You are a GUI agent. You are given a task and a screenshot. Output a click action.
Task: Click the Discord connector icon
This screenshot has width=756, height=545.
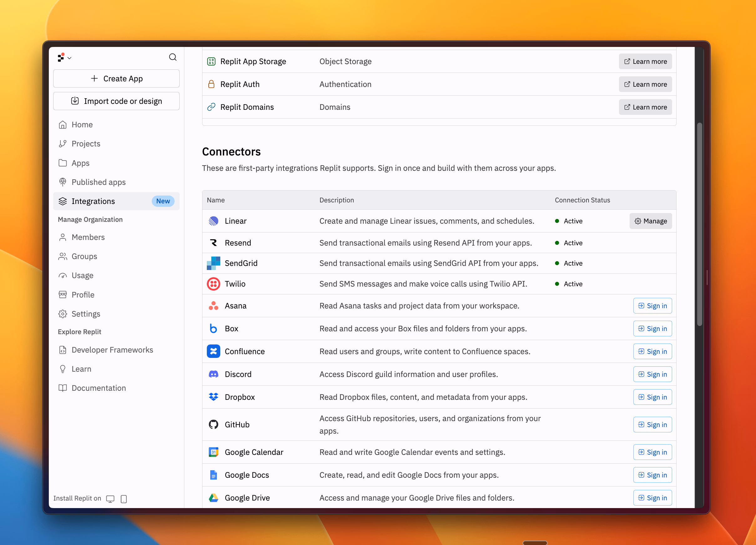tap(213, 374)
